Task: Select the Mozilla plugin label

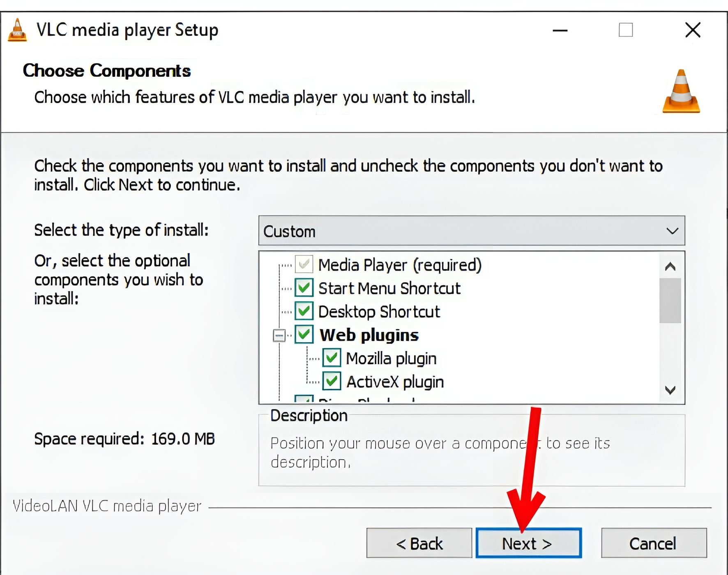Action: pyautogui.click(x=391, y=359)
